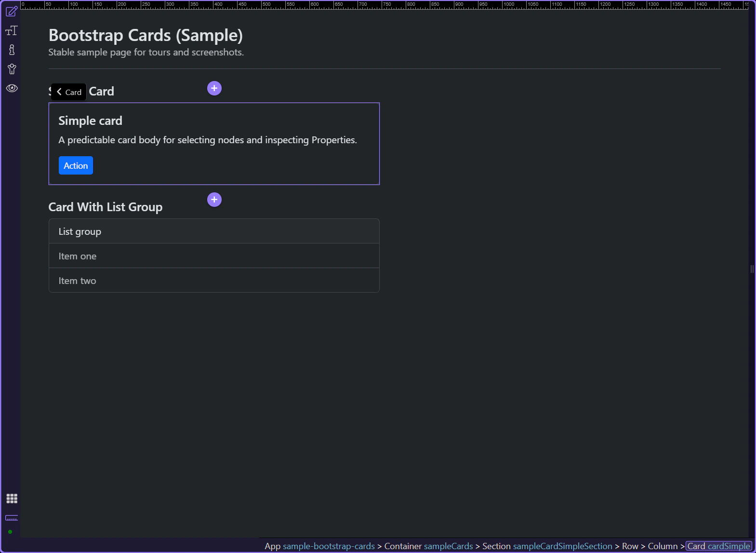The width and height of the screenshot is (756, 553).
Task: Click Card cardSimple breadcrumb item
Action: click(718, 546)
